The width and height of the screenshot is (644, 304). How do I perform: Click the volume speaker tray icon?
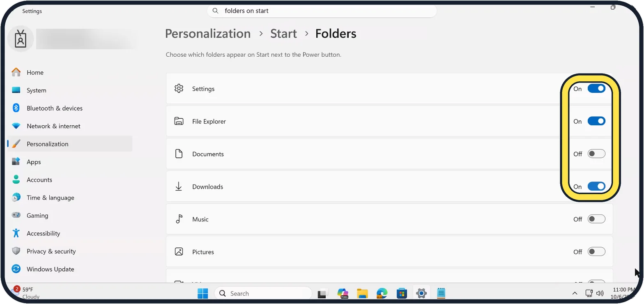[600, 293]
